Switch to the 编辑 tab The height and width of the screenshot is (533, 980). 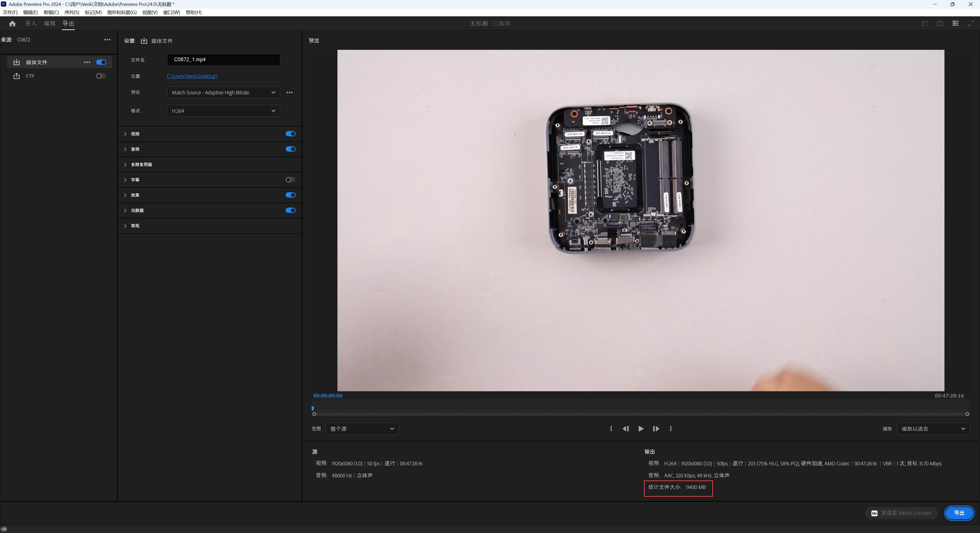(x=50, y=23)
